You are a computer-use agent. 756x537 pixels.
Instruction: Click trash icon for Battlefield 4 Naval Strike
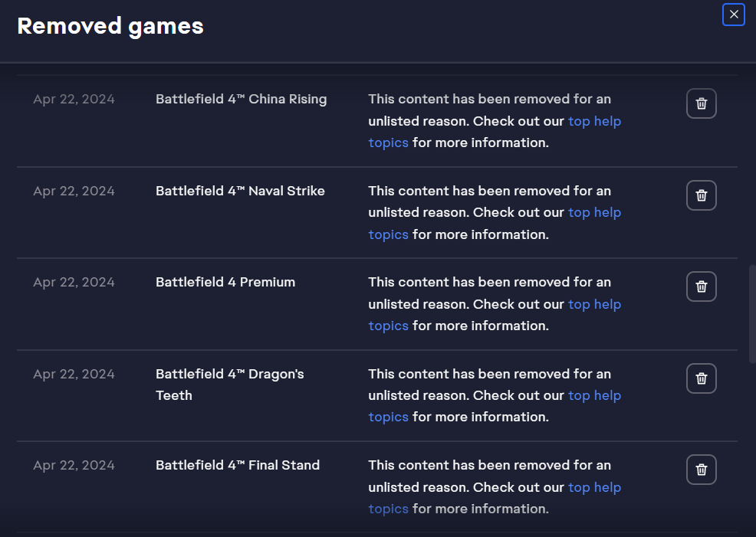(x=701, y=195)
